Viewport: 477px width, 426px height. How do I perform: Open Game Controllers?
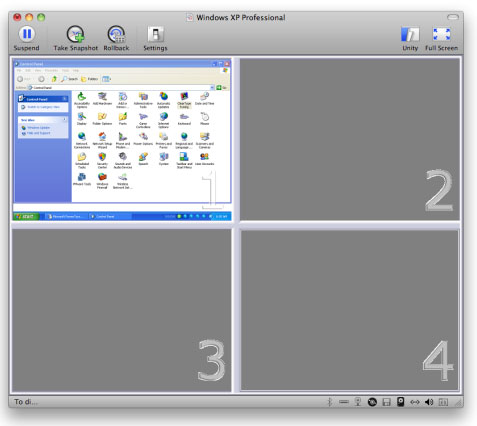(x=143, y=120)
